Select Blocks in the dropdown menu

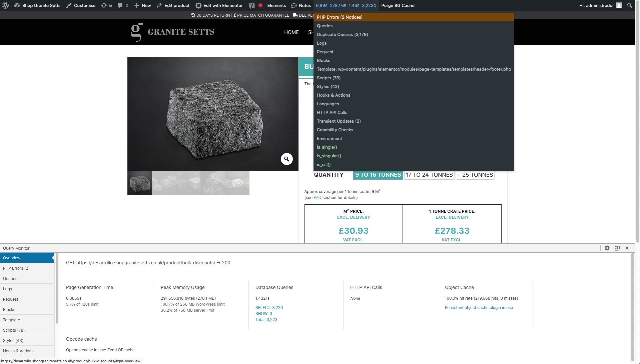click(x=414, y=60)
